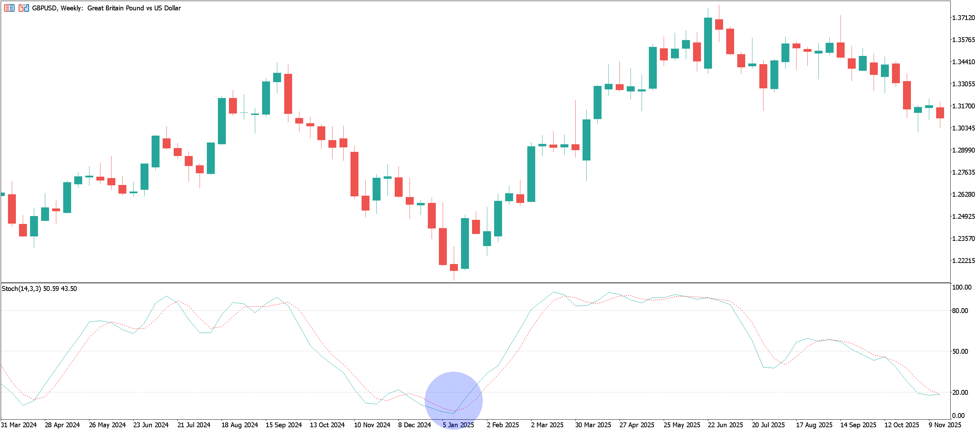This screenshot has width=980, height=430.
Task: Click the 100.00 stochastic scale label
Action: pos(961,287)
